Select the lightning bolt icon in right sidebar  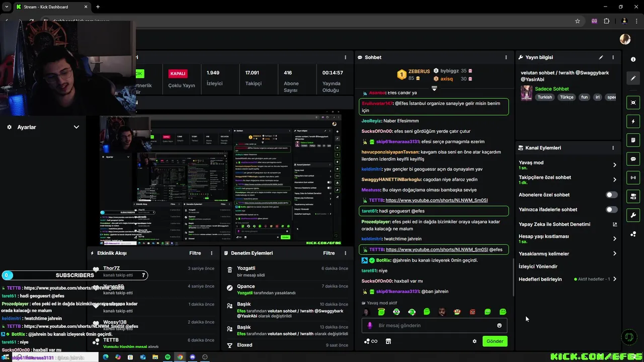click(x=633, y=122)
